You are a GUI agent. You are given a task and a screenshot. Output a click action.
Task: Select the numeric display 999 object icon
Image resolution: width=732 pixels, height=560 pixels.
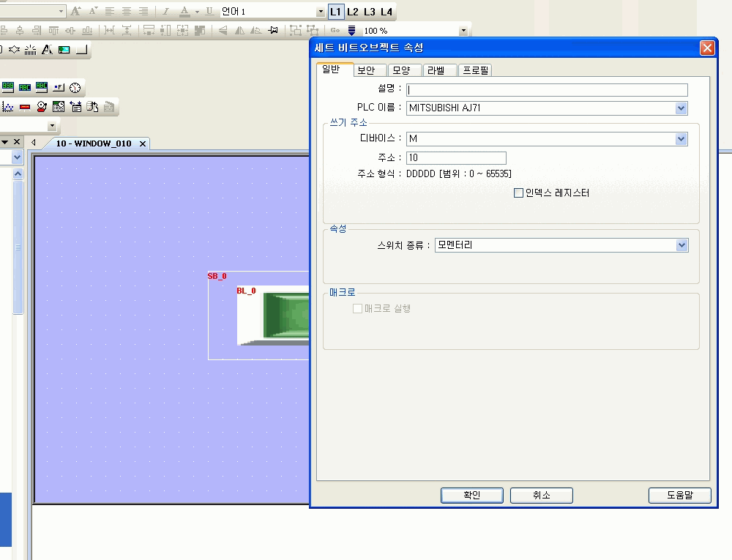(x=8, y=87)
